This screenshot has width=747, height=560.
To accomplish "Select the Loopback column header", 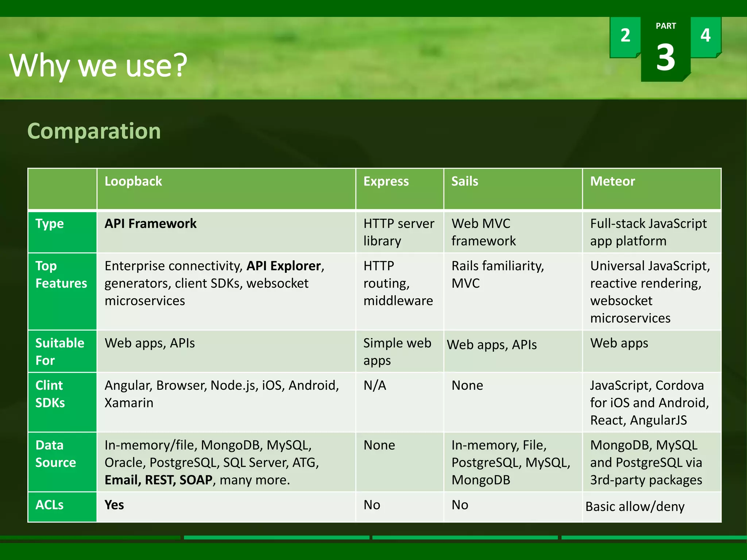I will pos(227,189).
